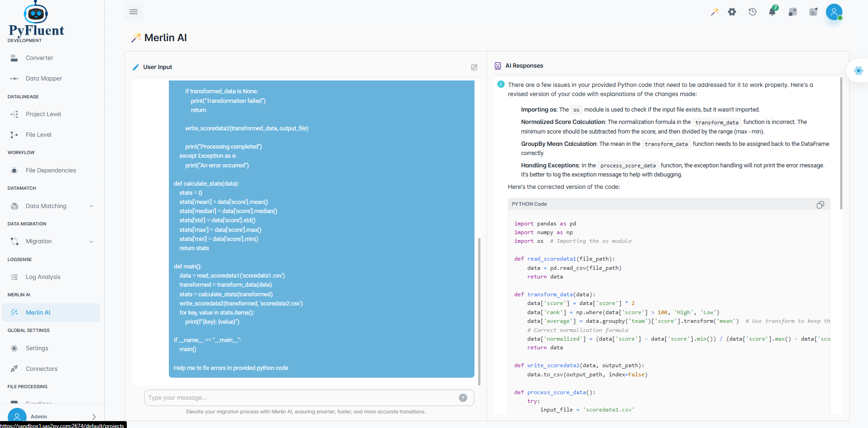
Task: Click the 'def main():' line in user input
Action: click(188, 267)
